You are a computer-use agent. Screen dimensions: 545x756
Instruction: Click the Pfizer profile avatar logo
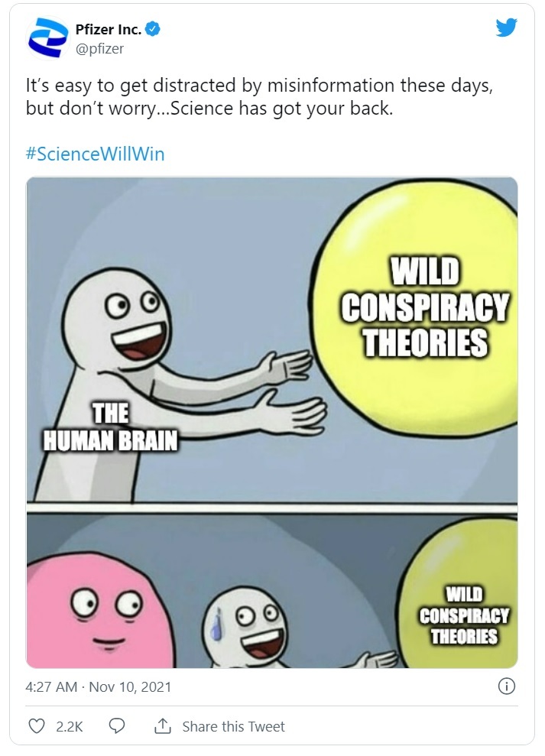point(47,38)
